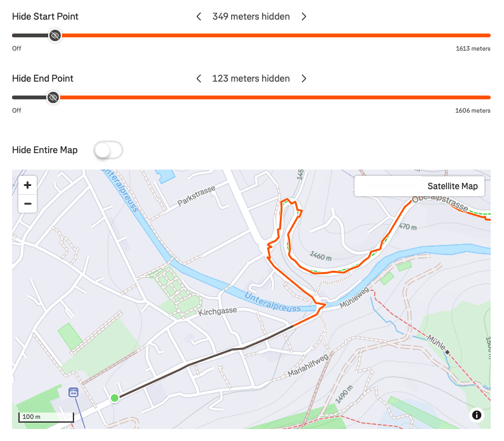Increase hidden end distance with right chevron

click(x=304, y=78)
